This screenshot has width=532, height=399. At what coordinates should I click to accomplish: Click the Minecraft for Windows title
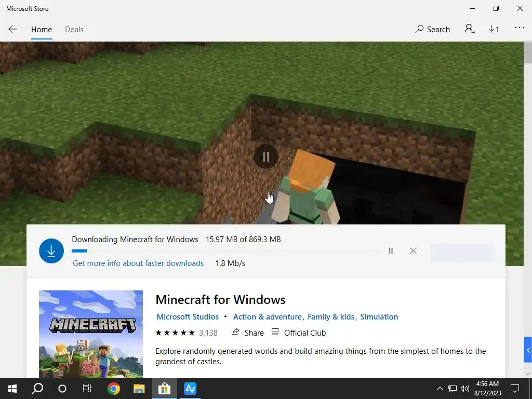click(x=220, y=300)
